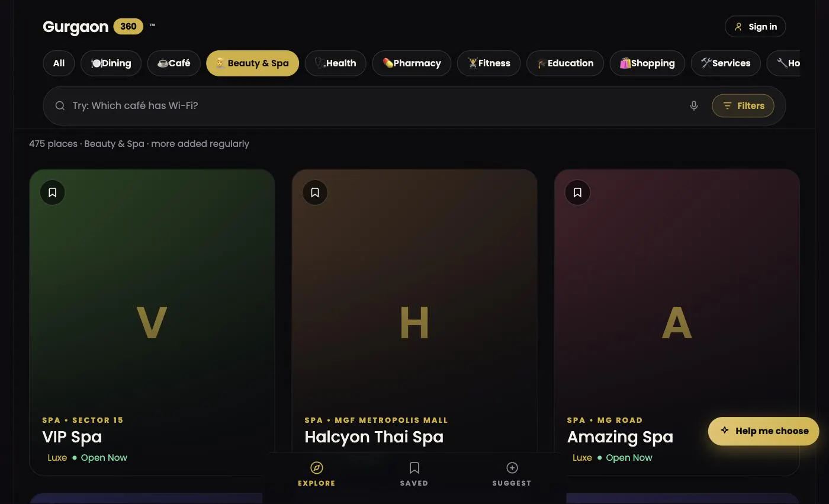The height and width of the screenshot is (504, 829).
Task: Click the Halcyon Thai Spa title
Action: pyautogui.click(x=374, y=437)
